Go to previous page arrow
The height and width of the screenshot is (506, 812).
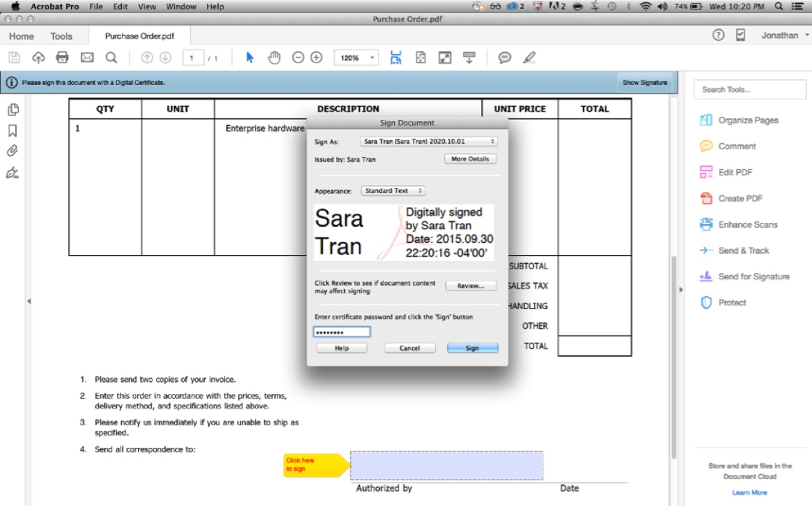147,58
